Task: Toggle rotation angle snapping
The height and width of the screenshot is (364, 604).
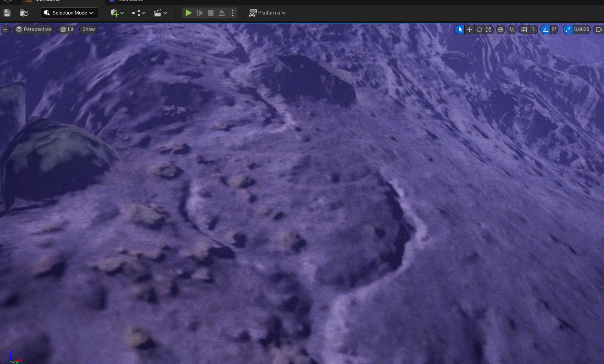Action: (x=546, y=29)
